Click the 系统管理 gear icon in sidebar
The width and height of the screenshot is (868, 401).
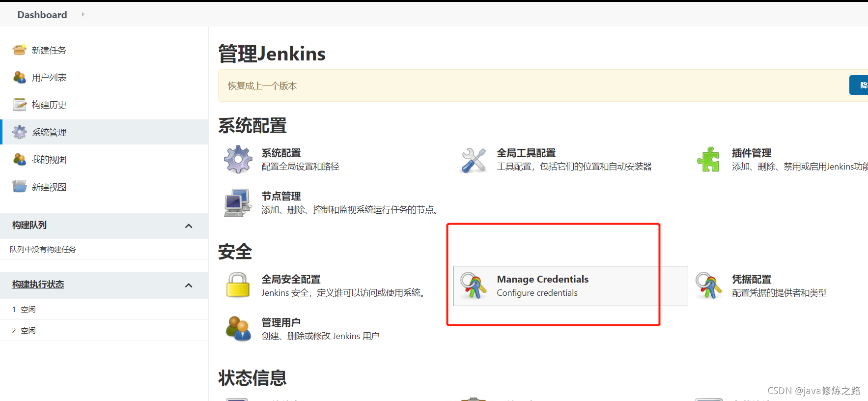[20, 132]
